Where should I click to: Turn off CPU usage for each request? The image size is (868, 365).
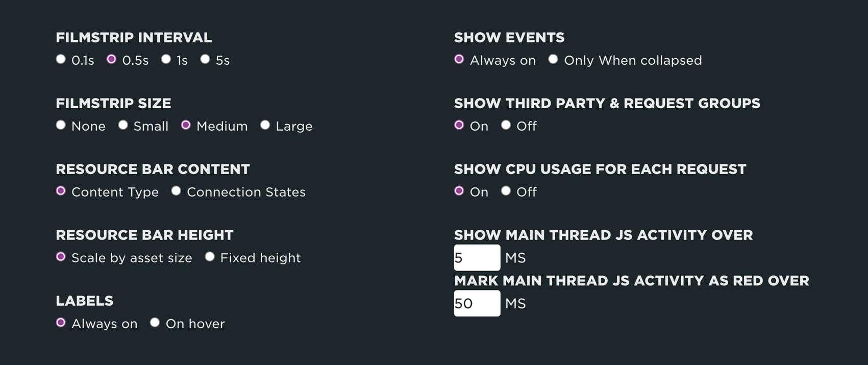click(x=506, y=191)
